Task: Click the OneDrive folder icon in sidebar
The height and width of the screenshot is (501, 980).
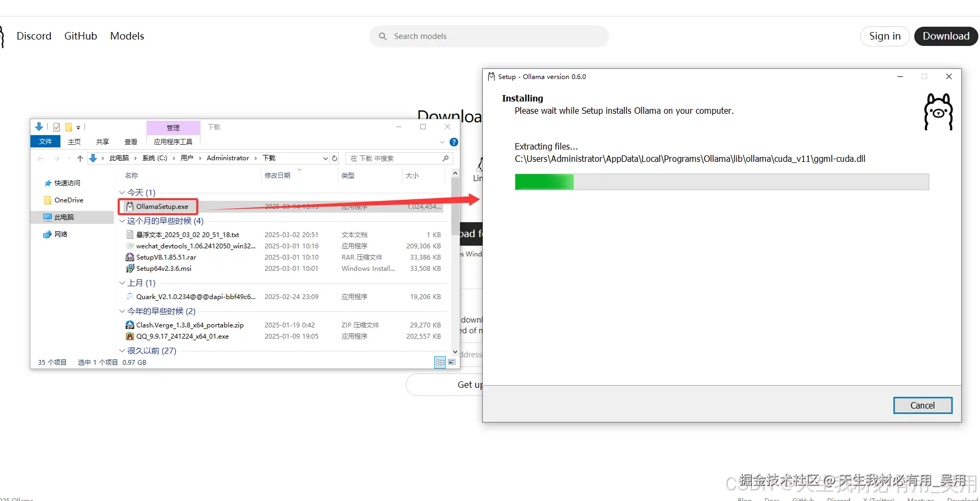Action: click(48, 200)
